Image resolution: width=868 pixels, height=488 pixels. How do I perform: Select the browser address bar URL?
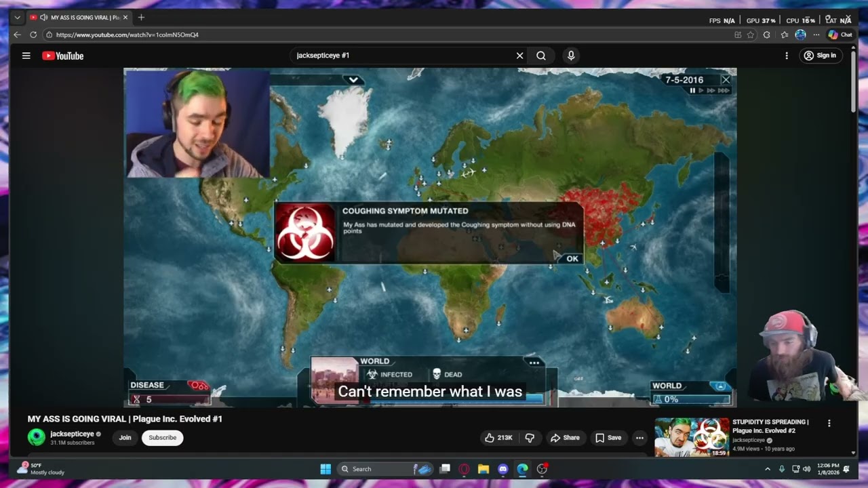coord(127,35)
